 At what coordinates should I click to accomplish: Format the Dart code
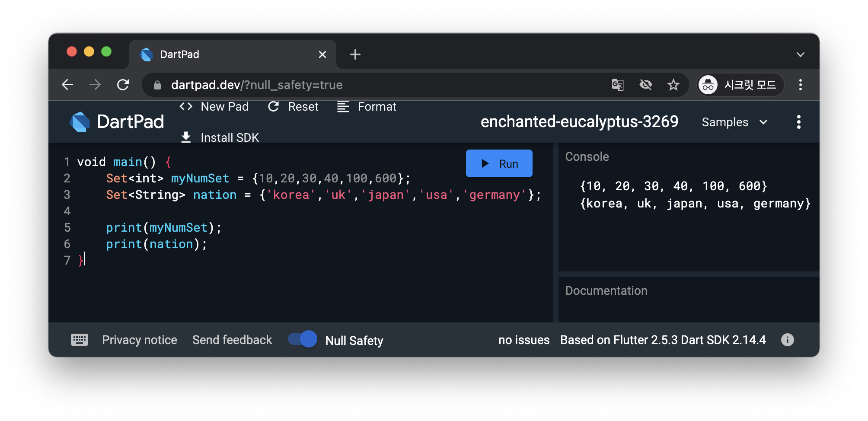click(367, 107)
